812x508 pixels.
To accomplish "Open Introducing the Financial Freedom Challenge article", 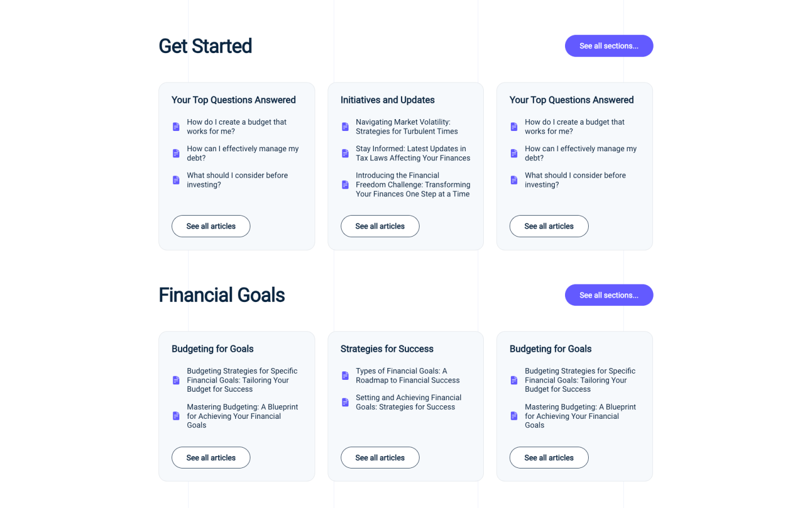I will [x=413, y=185].
